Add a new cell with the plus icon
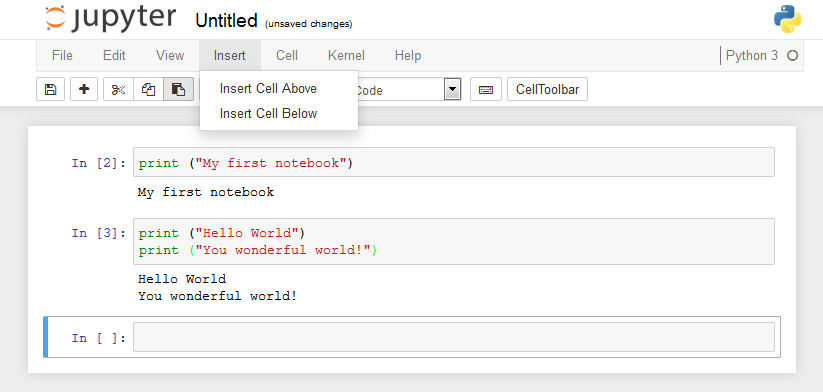The height and width of the screenshot is (392, 823). [84, 90]
